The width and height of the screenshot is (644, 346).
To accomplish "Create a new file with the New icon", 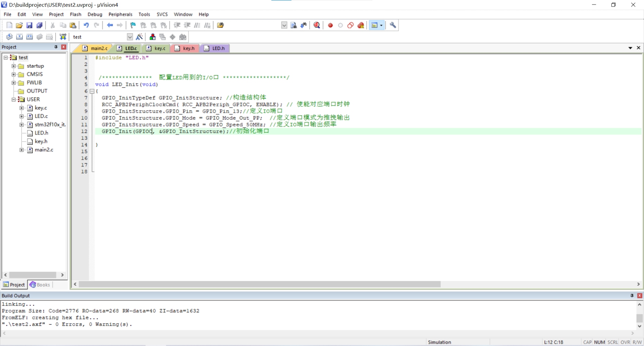I will point(9,25).
